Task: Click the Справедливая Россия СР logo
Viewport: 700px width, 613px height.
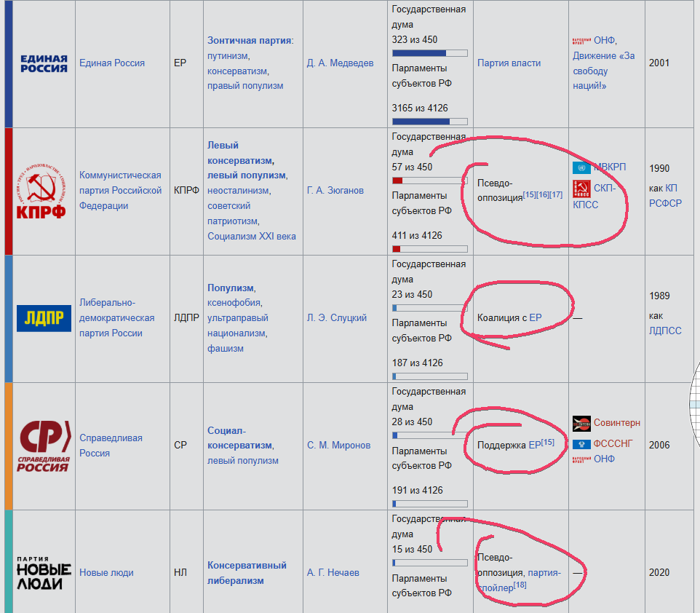Action: (44, 446)
